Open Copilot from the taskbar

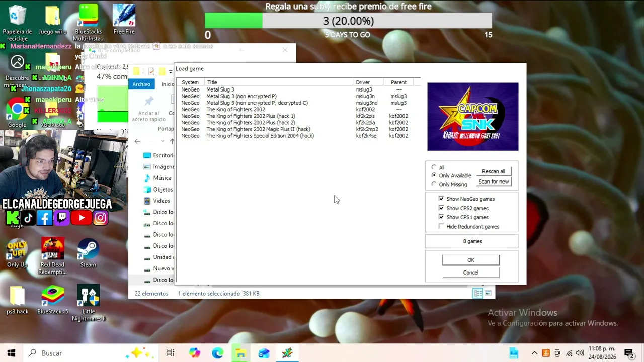coord(194,353)
